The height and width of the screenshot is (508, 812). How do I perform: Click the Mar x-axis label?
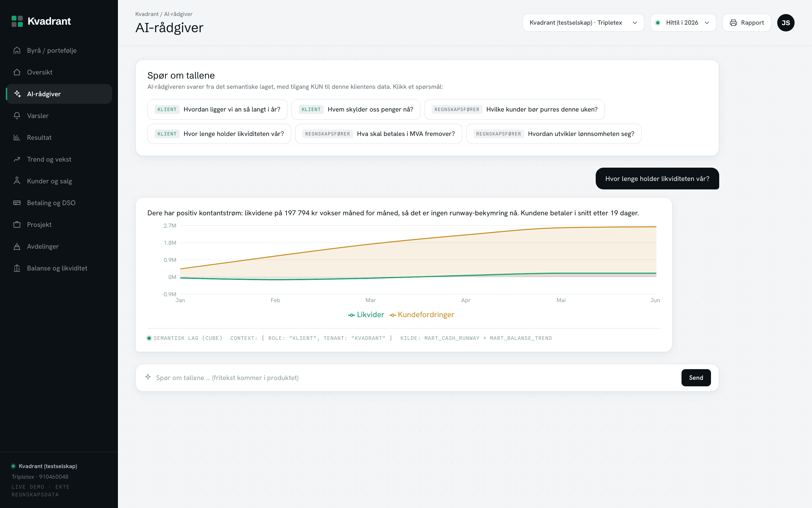(370, 300)
